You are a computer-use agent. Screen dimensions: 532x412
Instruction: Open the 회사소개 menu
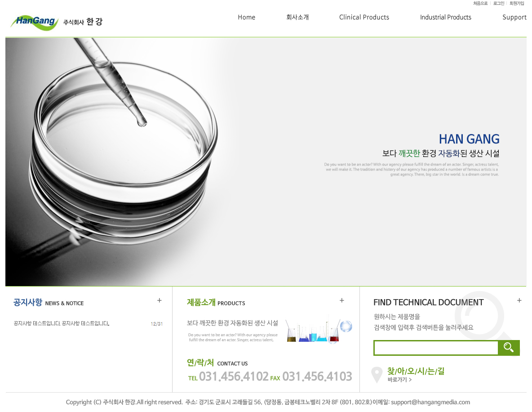pos(297,18)
